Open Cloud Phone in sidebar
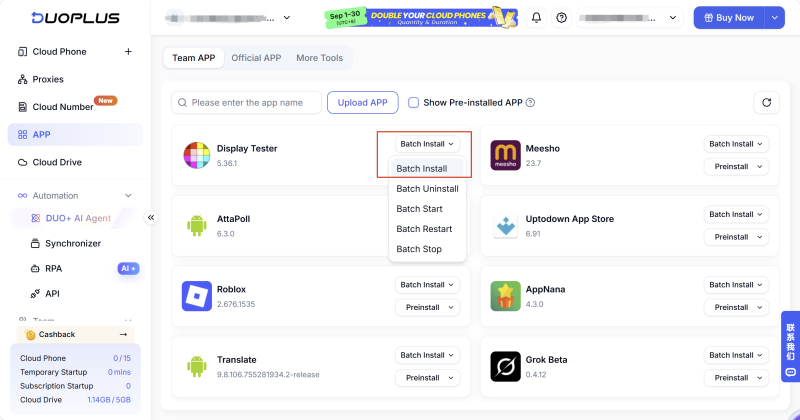This screenshot has width=800, height=420. [x=59, y=52]
